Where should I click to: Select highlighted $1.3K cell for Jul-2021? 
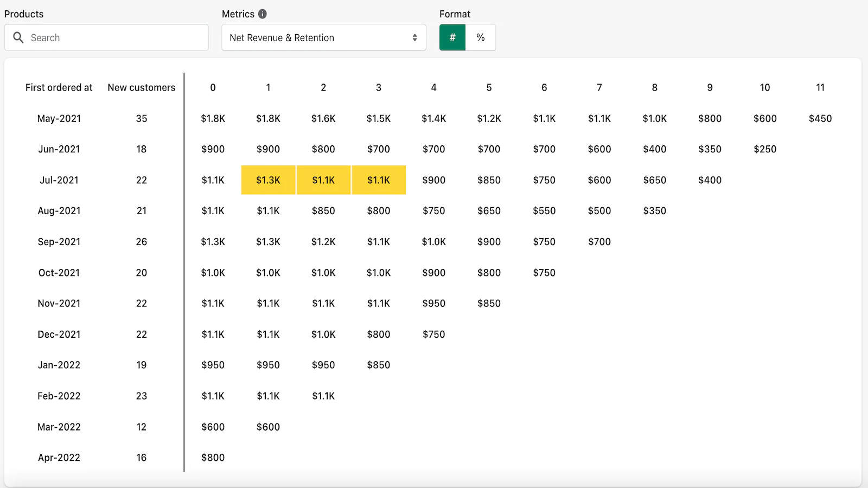[x=268, y=180]
